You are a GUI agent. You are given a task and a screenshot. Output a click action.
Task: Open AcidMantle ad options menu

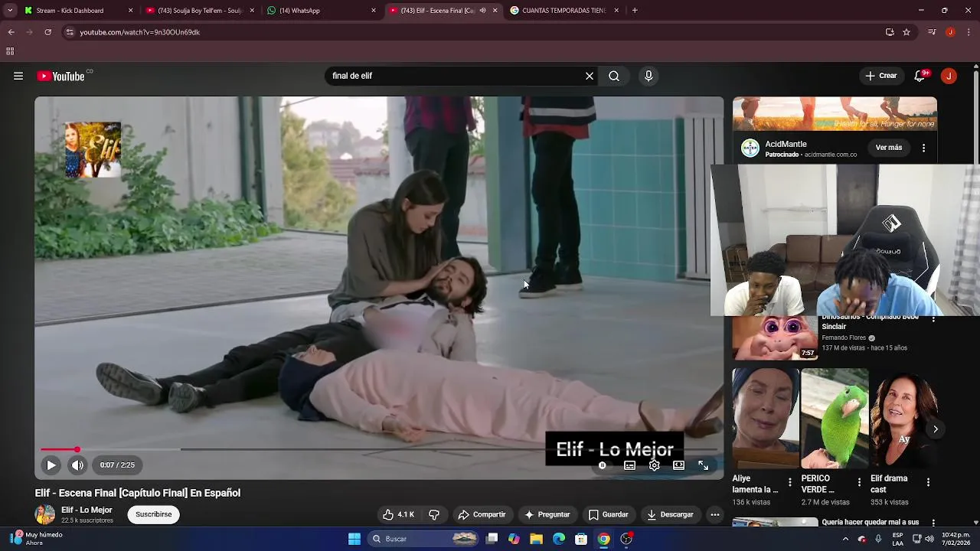point(923,148)
